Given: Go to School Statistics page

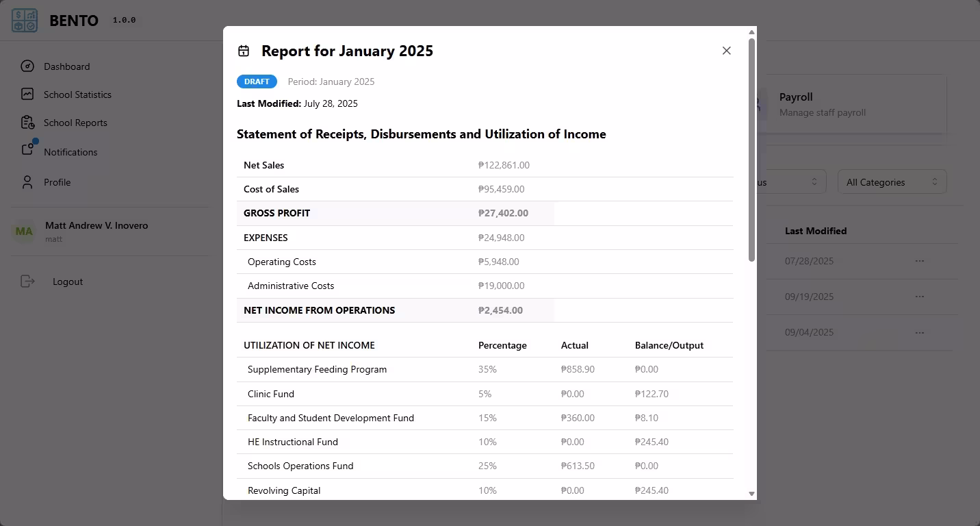Looking at the screenshot, I should (77, 95).
